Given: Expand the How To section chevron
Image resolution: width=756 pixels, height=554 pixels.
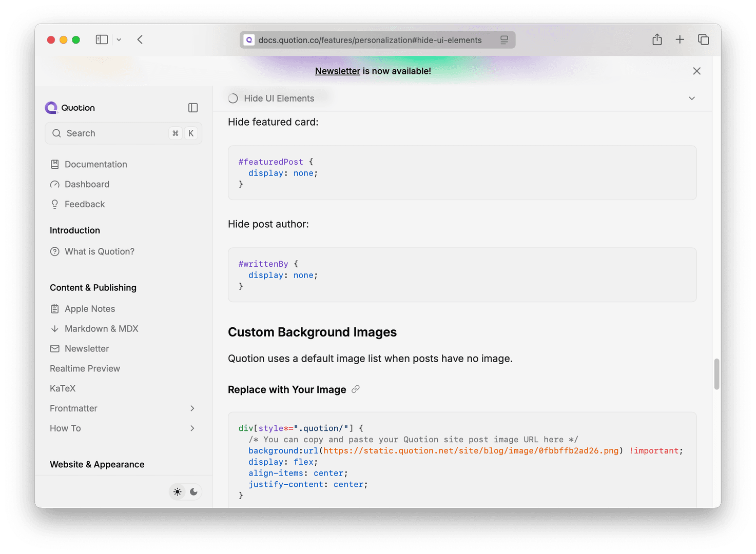Looking at the screenshot, I should (x=192, y=428).
